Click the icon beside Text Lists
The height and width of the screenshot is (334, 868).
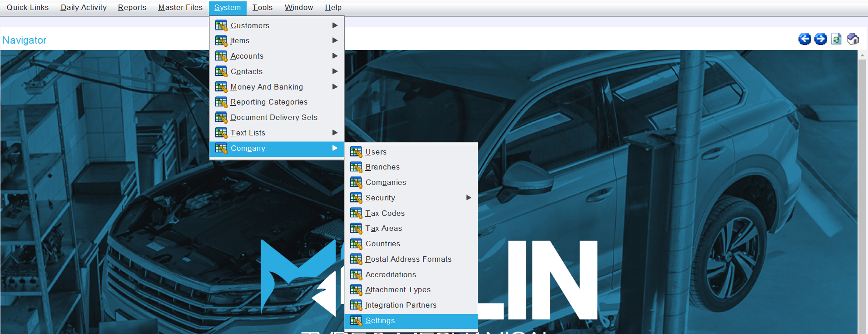tap(221, 133)
